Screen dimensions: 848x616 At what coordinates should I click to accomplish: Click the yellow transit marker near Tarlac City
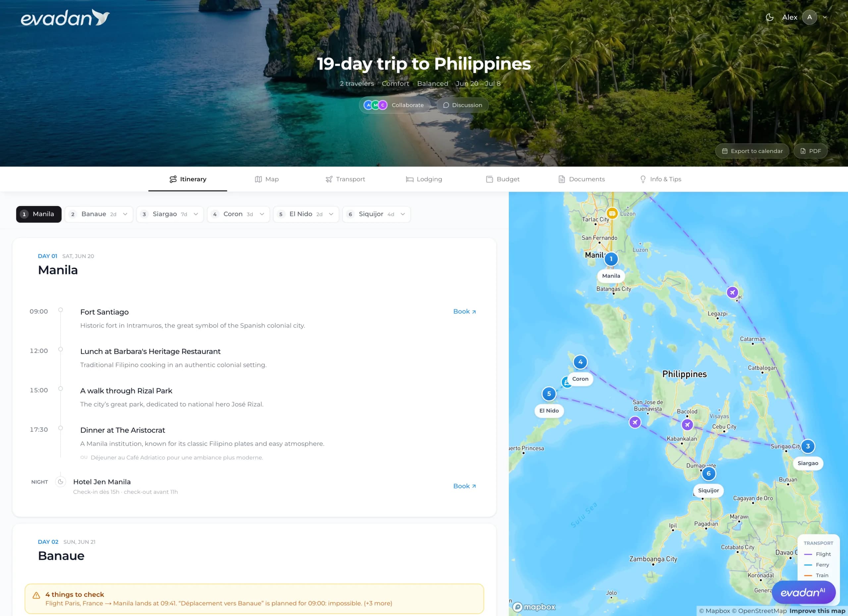tap(612, 213)
